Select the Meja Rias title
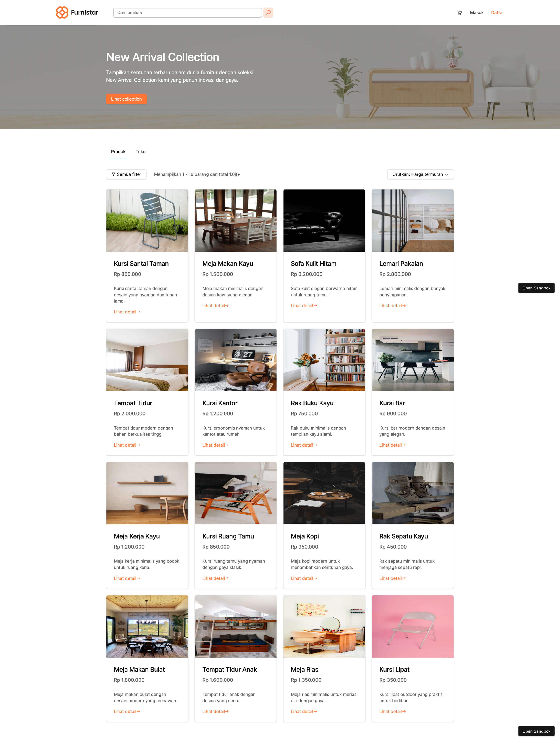Image resolution: width=560 pixels, height=742 pixels. pyautogui.click(x=305, y=670)
